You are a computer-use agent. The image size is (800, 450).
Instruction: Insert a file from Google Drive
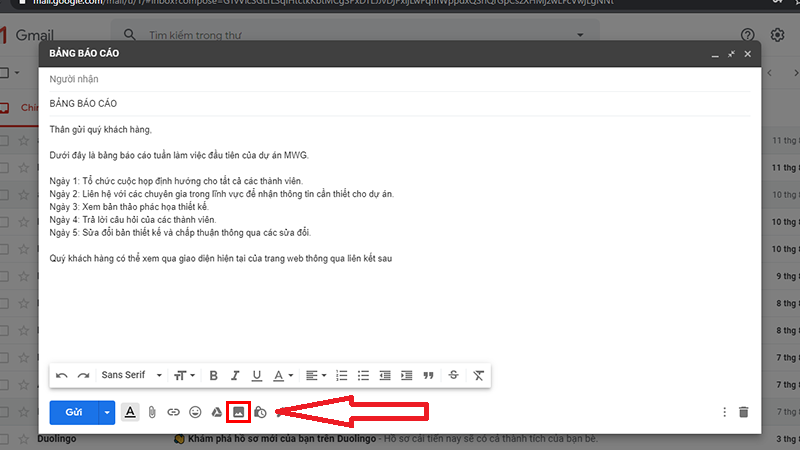(217, 412)
